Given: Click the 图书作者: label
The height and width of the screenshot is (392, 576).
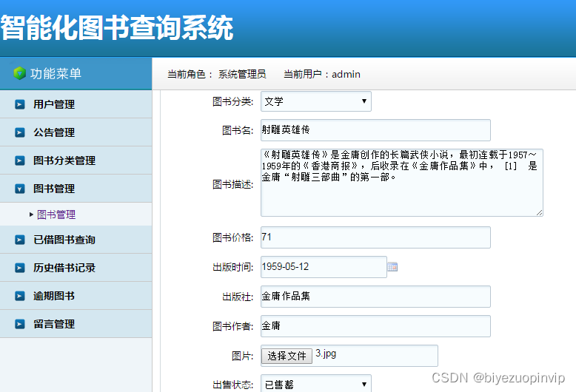Looking at the screenshot, I should pos(233,326).
